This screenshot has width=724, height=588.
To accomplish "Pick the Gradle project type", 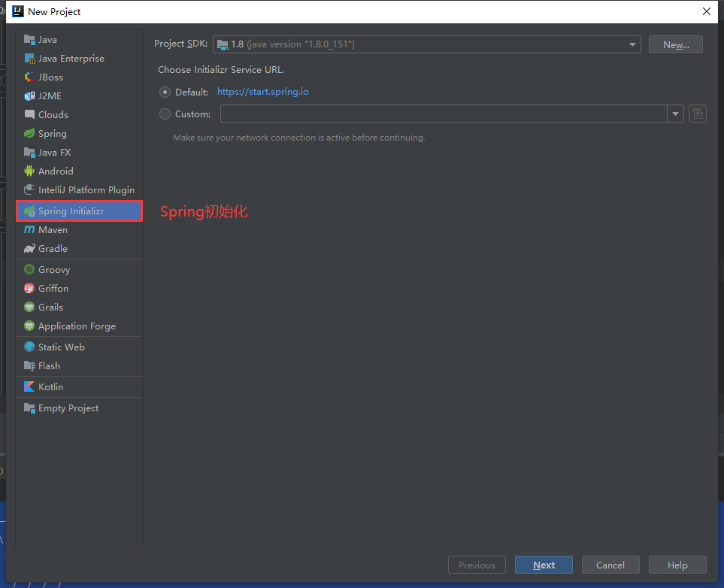I will point(79,248).
